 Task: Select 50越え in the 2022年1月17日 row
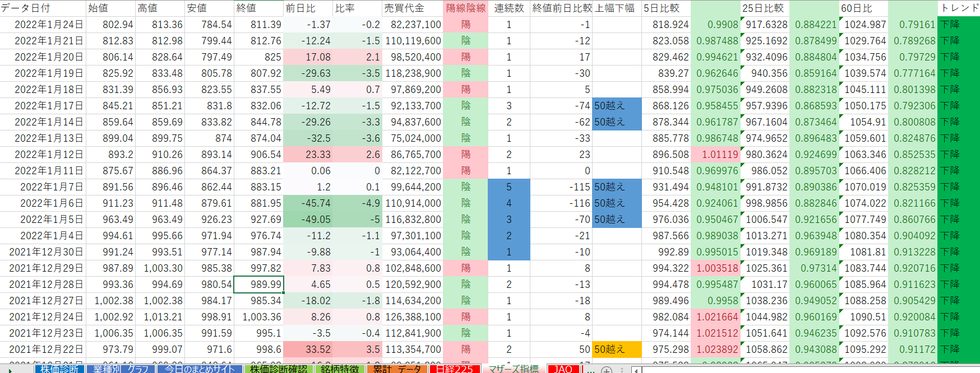pos(617,106)
